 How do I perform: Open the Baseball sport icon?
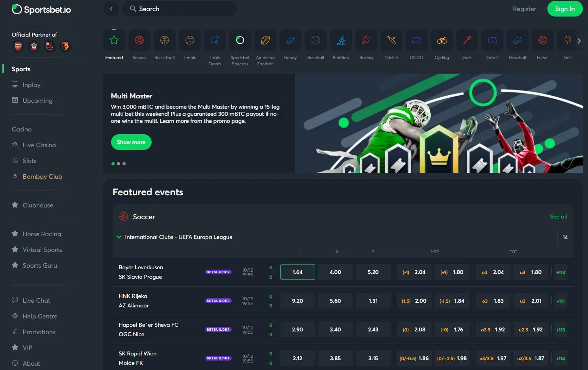[x=315, y=40]
